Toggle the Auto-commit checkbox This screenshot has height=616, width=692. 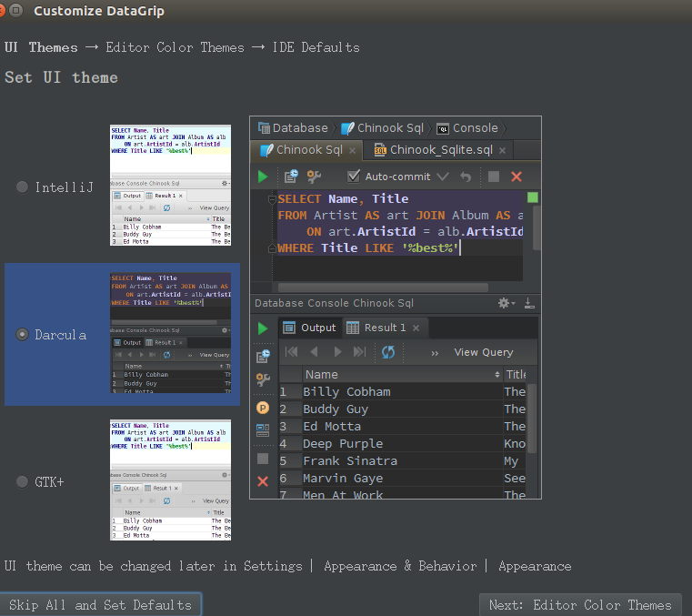coord(354,177)
